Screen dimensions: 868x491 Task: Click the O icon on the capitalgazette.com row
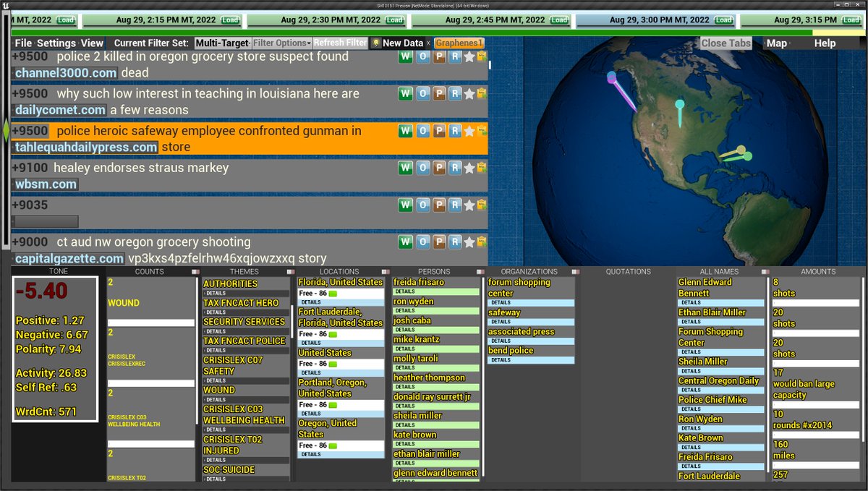(422, 242)
